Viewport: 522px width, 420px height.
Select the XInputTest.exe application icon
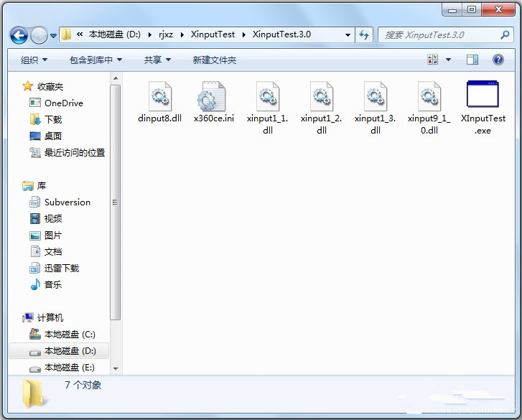point(483,95)
